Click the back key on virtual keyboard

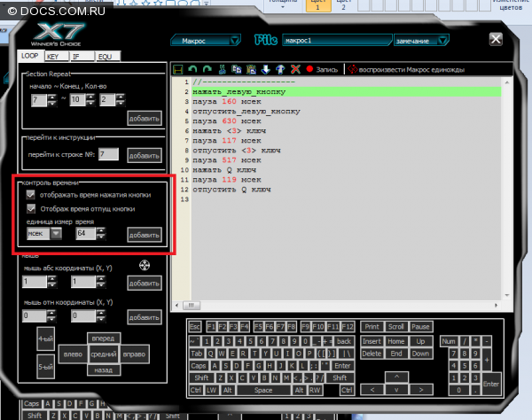click(x=344, y=341)
